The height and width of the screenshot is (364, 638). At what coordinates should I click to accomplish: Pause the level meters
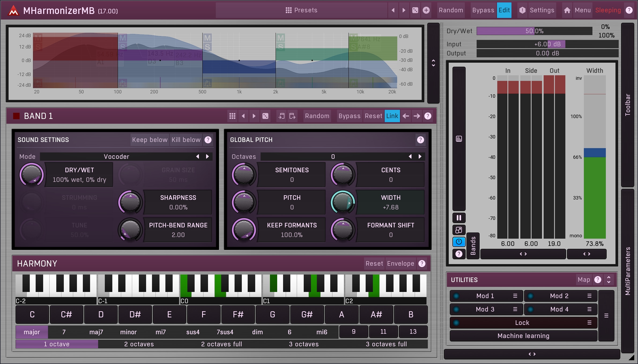click(459, 218)
